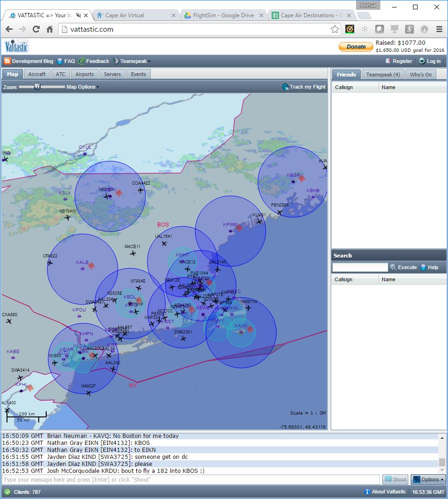Click the Log in icon
This screenshot has height=499, width=448.
pos(422,61)
